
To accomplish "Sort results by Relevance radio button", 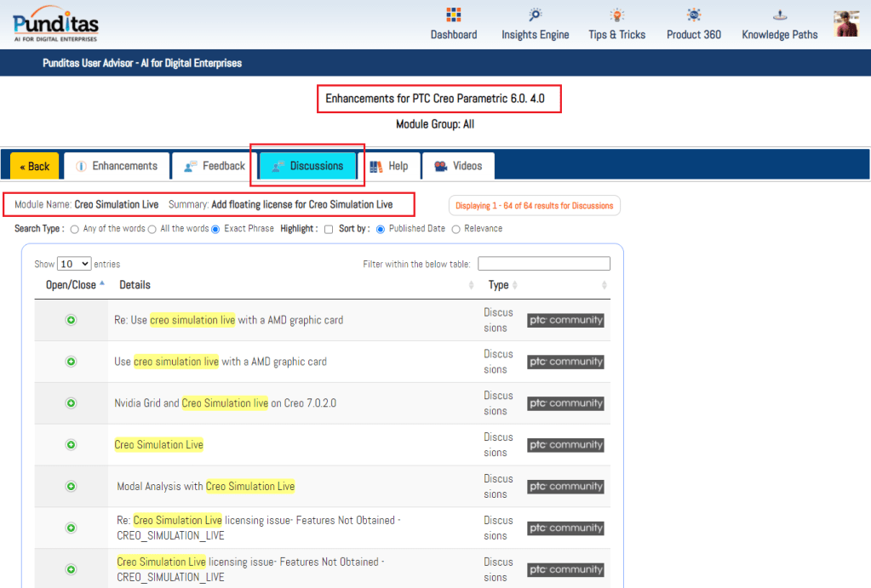I will [456, 229].
